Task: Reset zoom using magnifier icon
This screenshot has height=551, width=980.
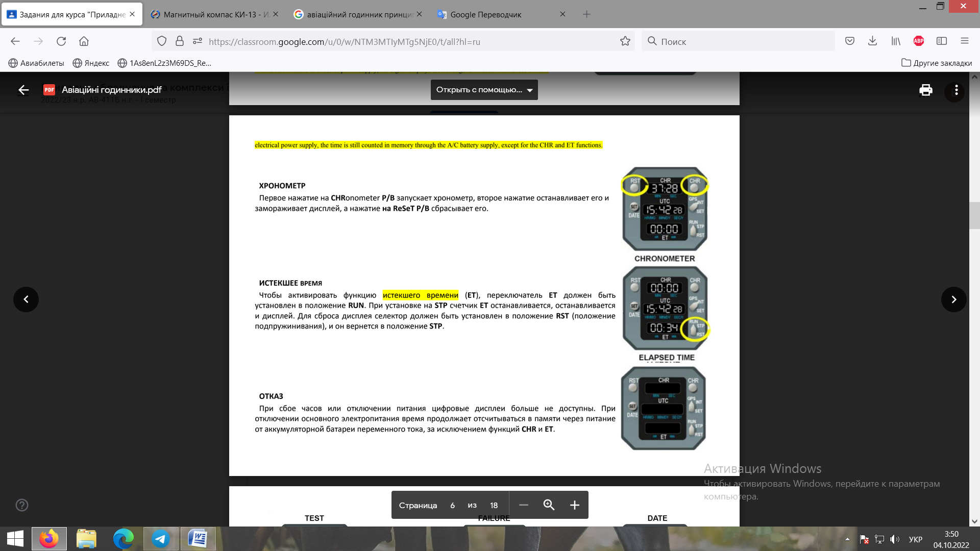Action: coord(549,505)
